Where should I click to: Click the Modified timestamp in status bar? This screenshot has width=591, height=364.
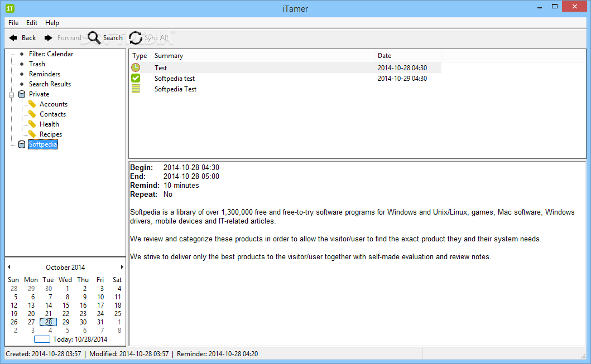click(129, 354)
